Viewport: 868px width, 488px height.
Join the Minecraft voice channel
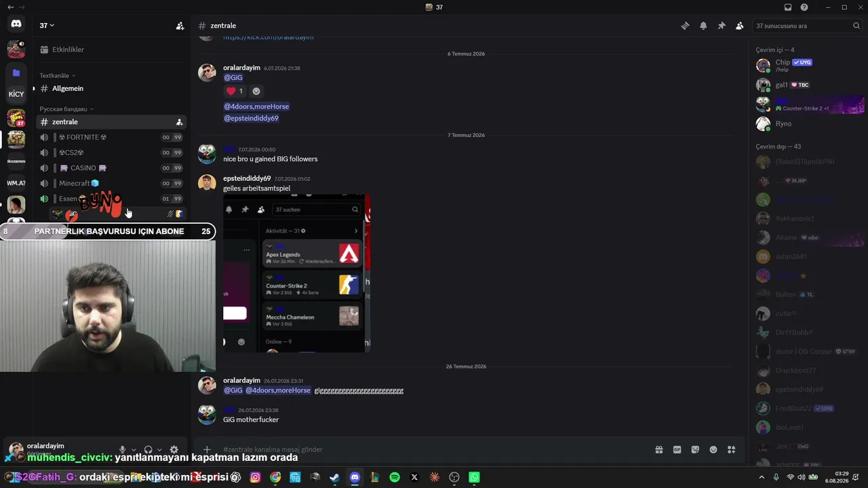pos(111,184)
